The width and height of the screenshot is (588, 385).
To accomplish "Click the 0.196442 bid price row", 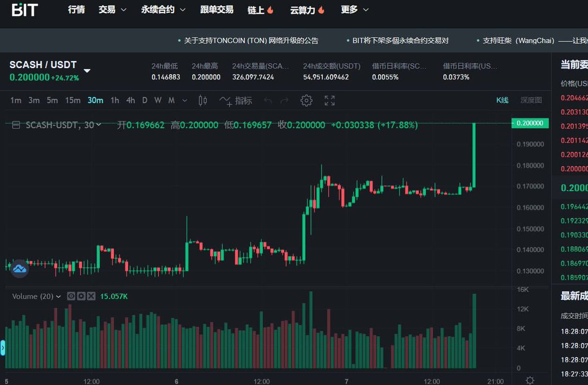I will click(574, 206).
